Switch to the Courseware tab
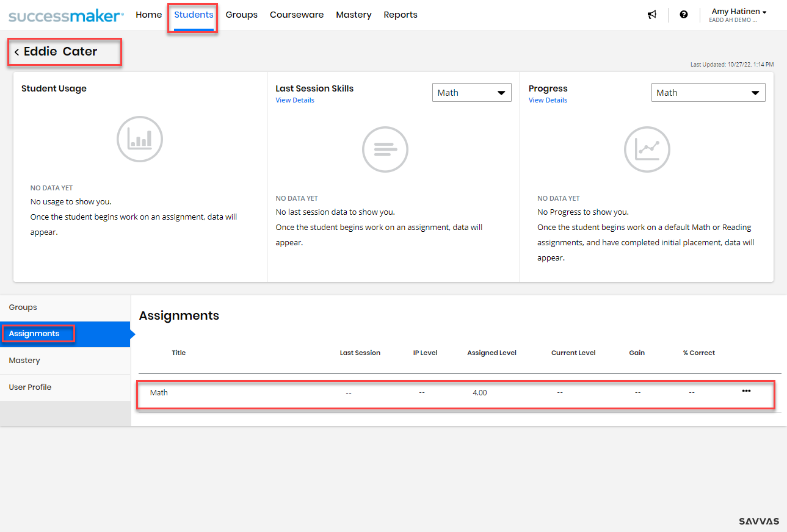 pyautogui.click(x=297, y=15)
